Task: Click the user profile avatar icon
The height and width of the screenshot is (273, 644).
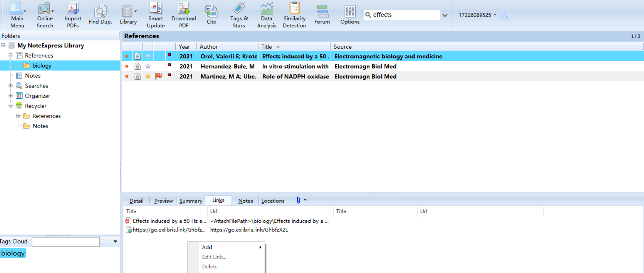Action: [504, 15]
